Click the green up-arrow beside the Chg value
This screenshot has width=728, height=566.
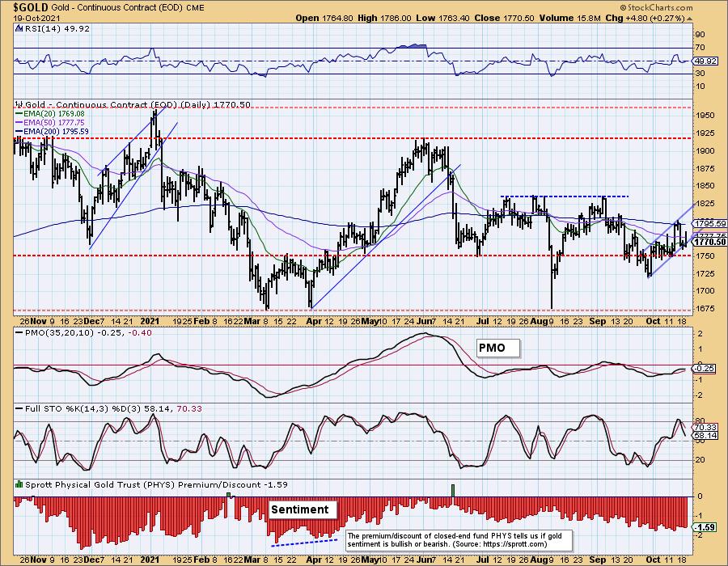pos(689,19)
